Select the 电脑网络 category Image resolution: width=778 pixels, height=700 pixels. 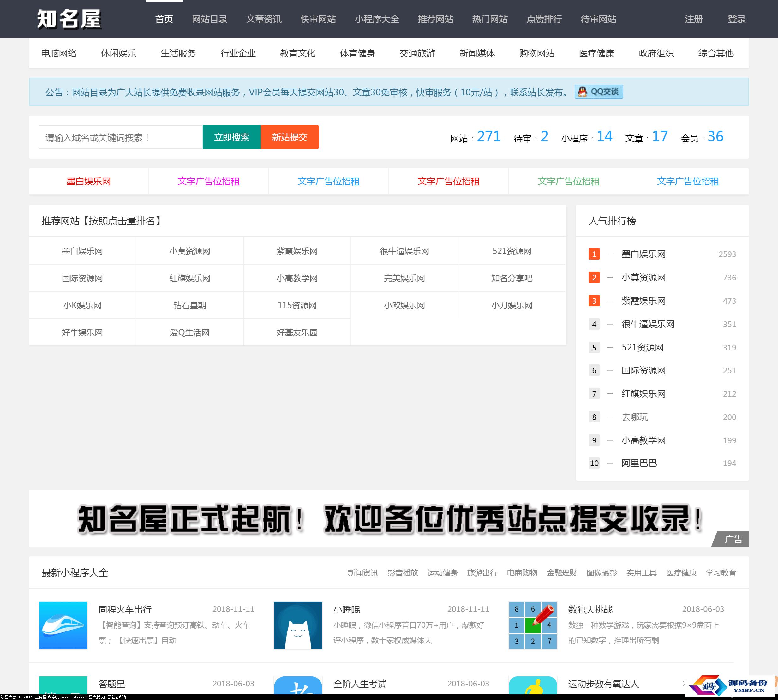point(59,53)
